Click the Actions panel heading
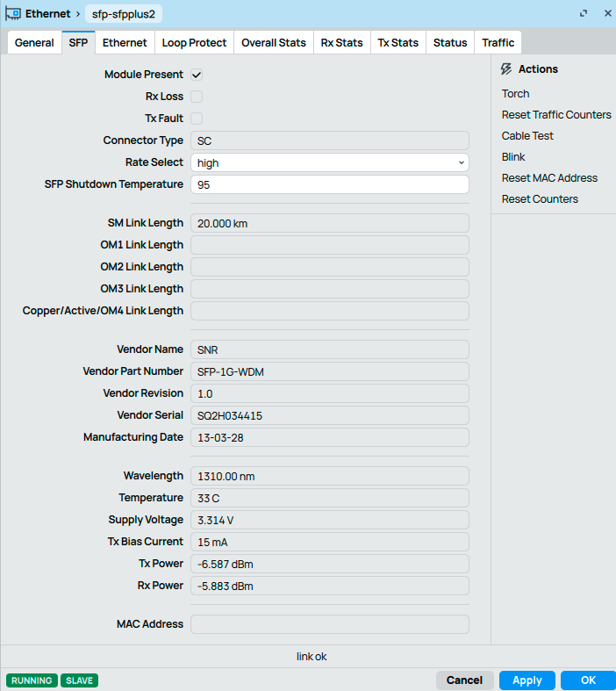Image resolution: width=616 pixels, height=691 pixels. 538,69
